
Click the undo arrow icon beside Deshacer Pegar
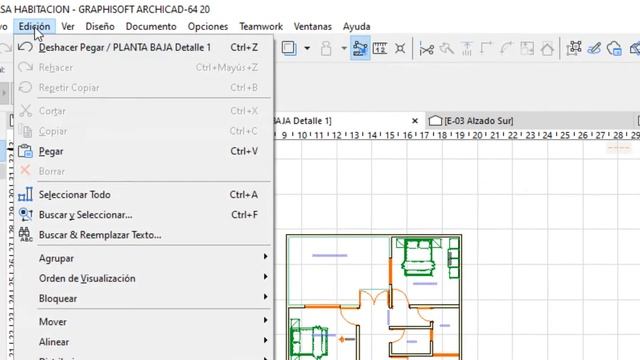tap(25, 47)
